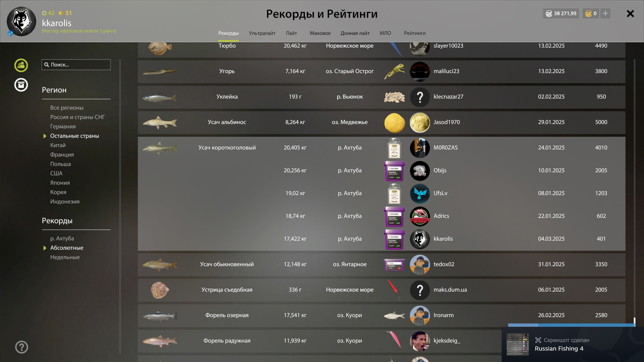Select р. Ахтуба records filter
Screen dimensions: 644x362
(x=62, y=238)
